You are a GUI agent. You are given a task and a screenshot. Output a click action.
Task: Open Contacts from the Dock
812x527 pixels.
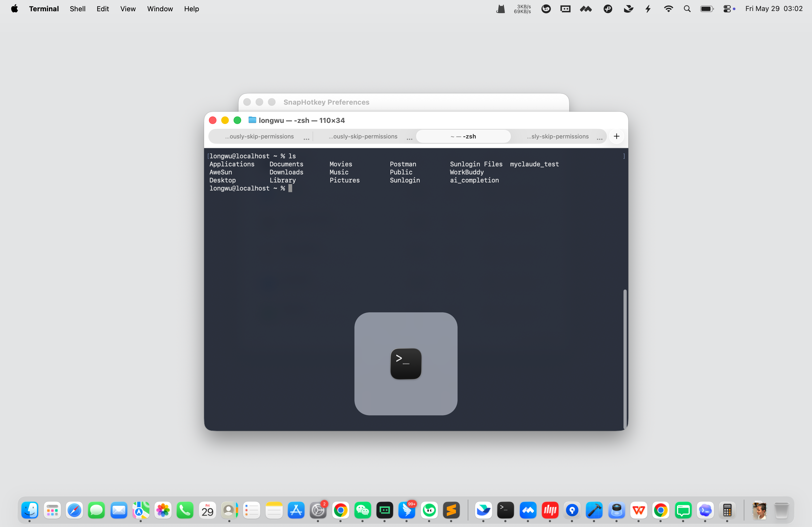[x=230, y=510]
